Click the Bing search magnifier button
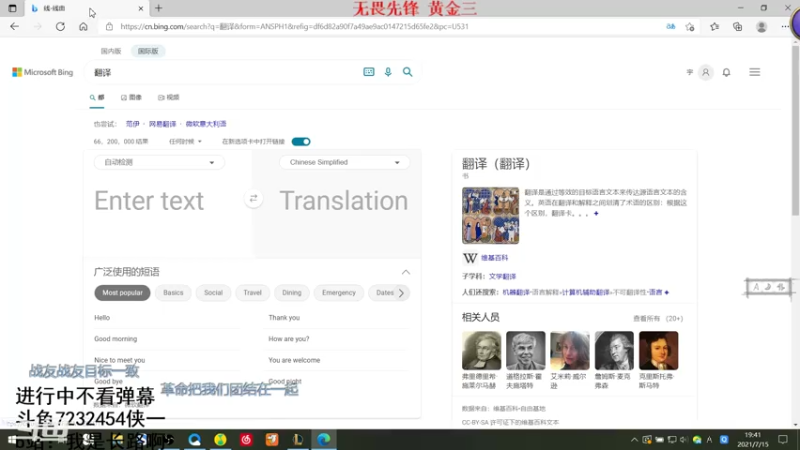The height and width of the screenshot is (450, 800). tap(408, 72)
